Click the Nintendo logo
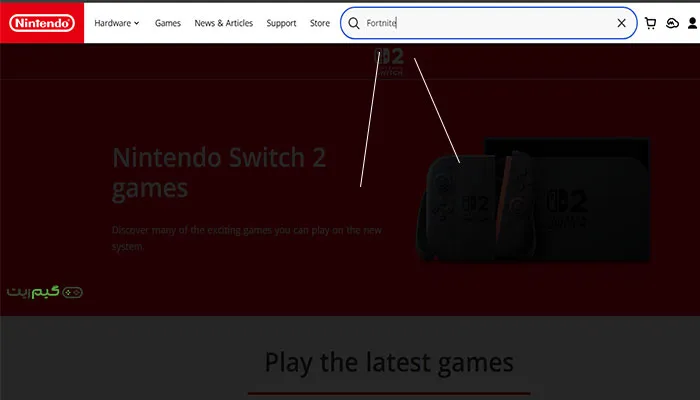 click(x=42, y=23)
